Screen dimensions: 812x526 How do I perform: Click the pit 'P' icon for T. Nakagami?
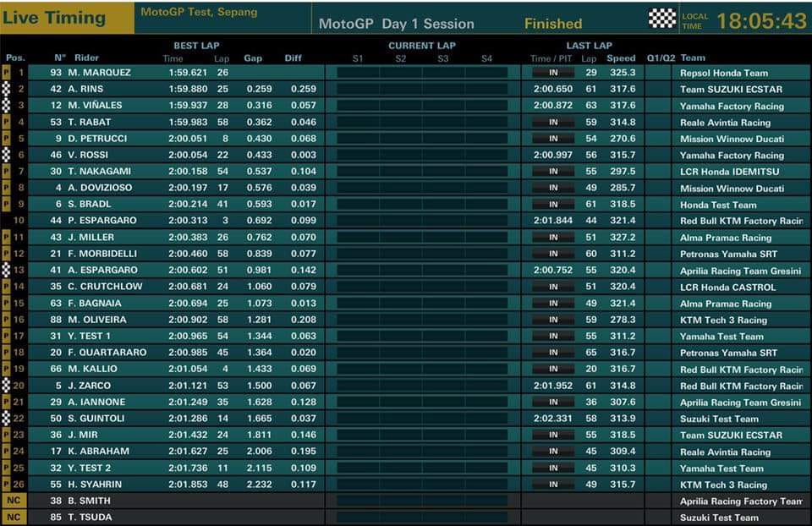click(6, 172)
